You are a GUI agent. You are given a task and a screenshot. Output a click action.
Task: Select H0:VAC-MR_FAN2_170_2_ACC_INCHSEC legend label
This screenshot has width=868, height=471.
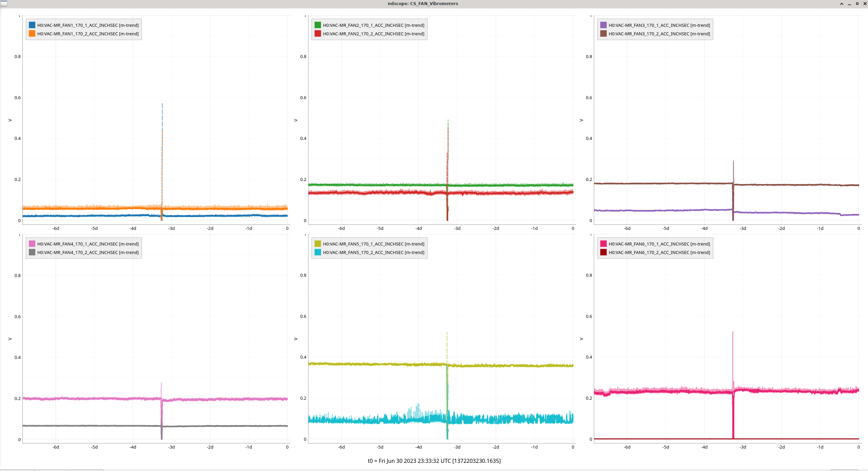pyautogui.click(x=373, y=34)
